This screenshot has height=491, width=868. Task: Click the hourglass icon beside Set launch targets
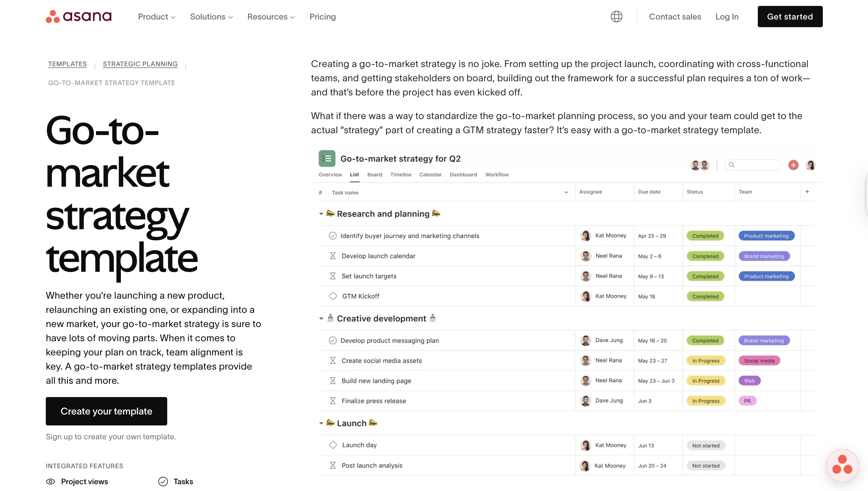pos(332,276)
